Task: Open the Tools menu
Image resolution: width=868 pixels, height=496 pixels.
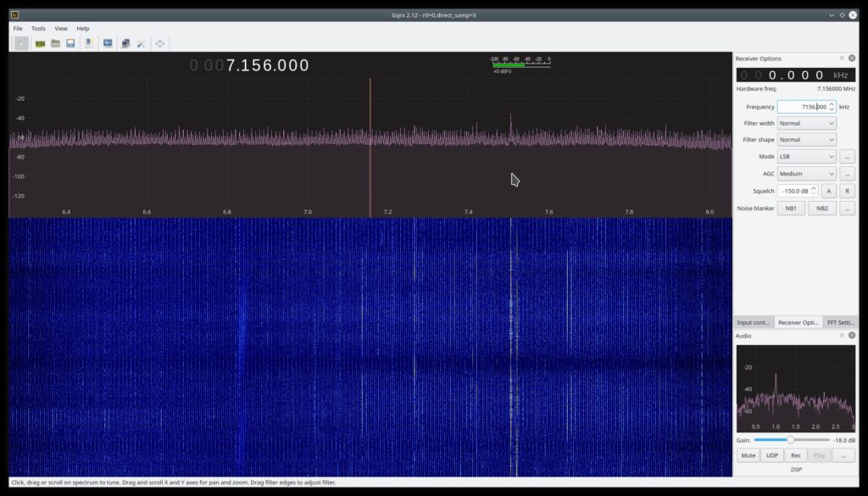Action: (x=38, y=28)
